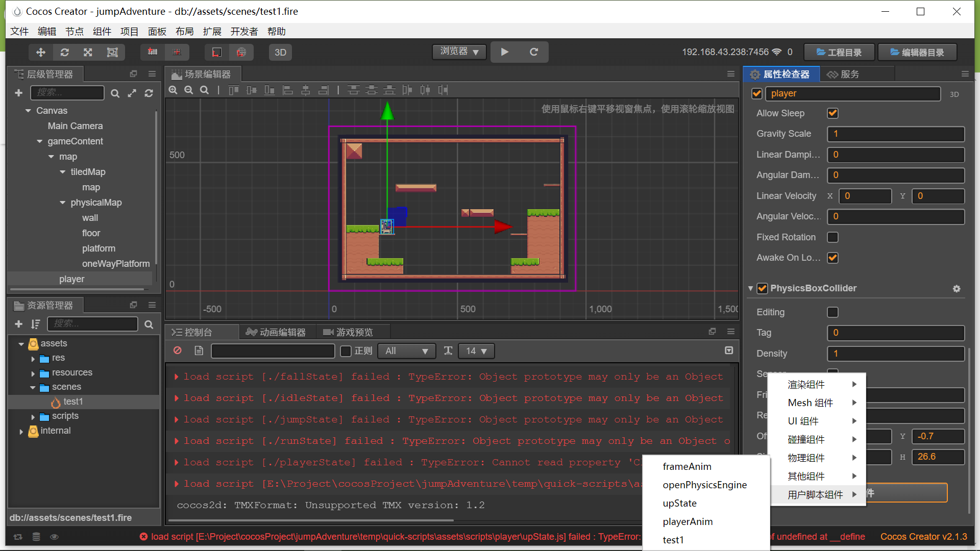Refresh the hierarchy panel
Viewport: 980px width, 551px height.
(149, 93)
